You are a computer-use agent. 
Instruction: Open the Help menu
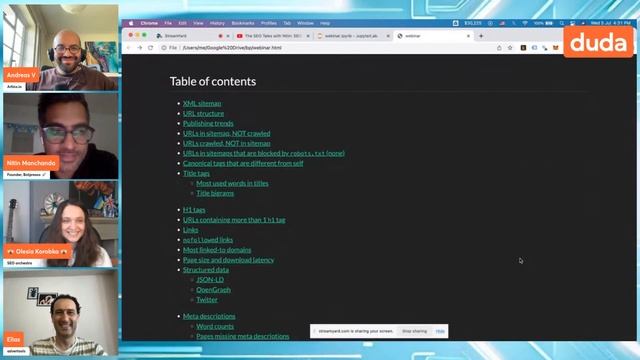click(325, 23)
